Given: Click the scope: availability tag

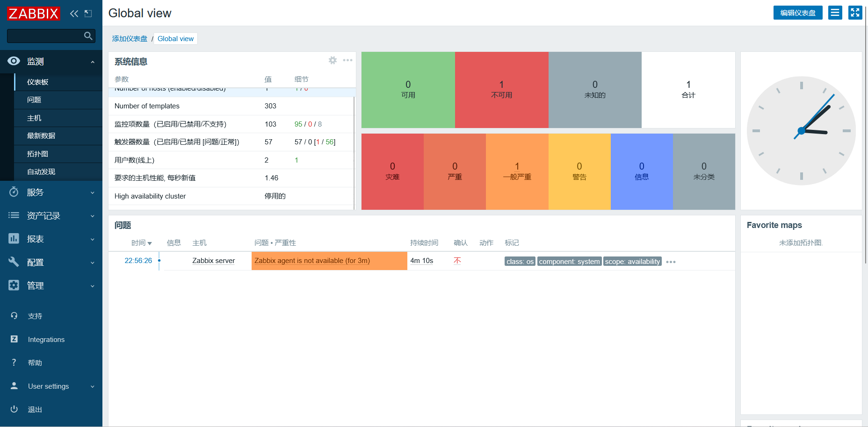Looking at the screenshot, I should (x=632, y=262).
